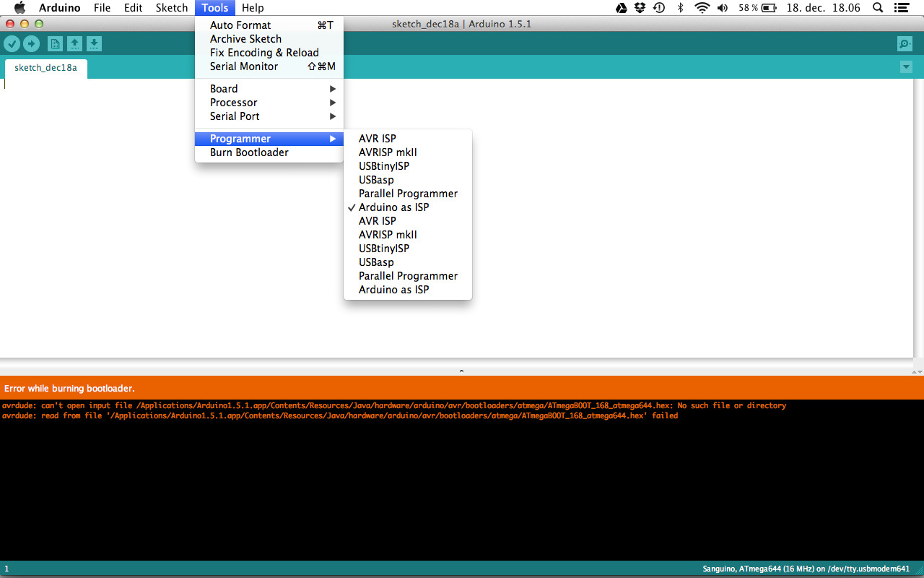
Task: Click Burn Bootloader menu item
Action: coord(269,152)
